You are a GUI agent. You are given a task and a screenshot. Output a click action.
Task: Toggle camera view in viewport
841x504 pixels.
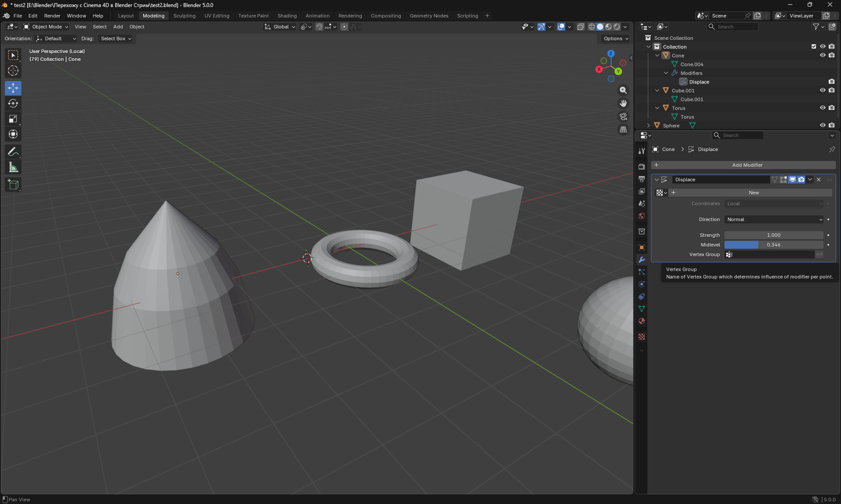tap(623, 116)
